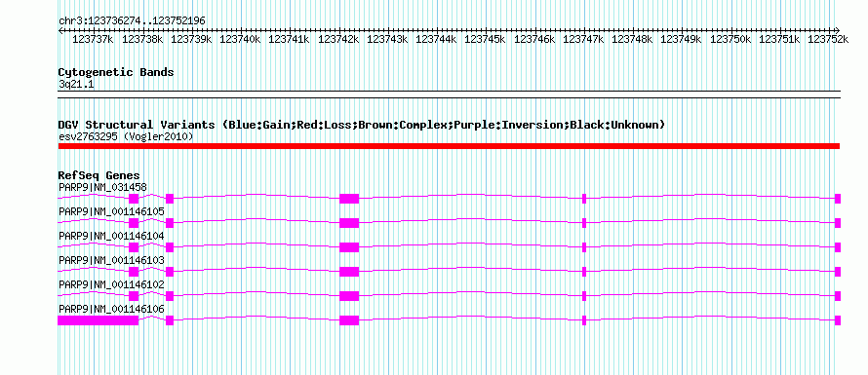Image resolution: width=868 pixels, height=375 pixels.
Task: Click the widest middle exon of NM_001146102
Action: point(349,296)
